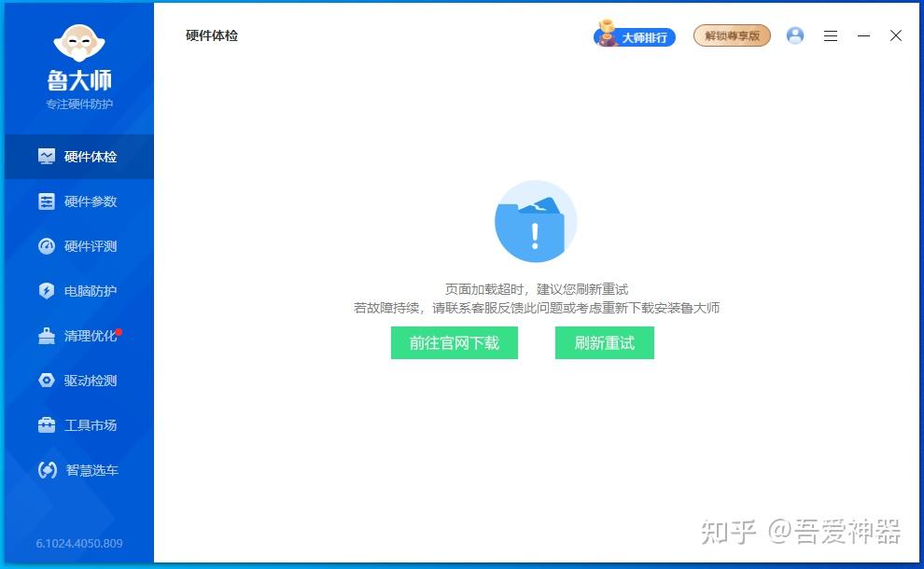
Task: Minimize the 鲁大师 window
Action: click(864, 36)
